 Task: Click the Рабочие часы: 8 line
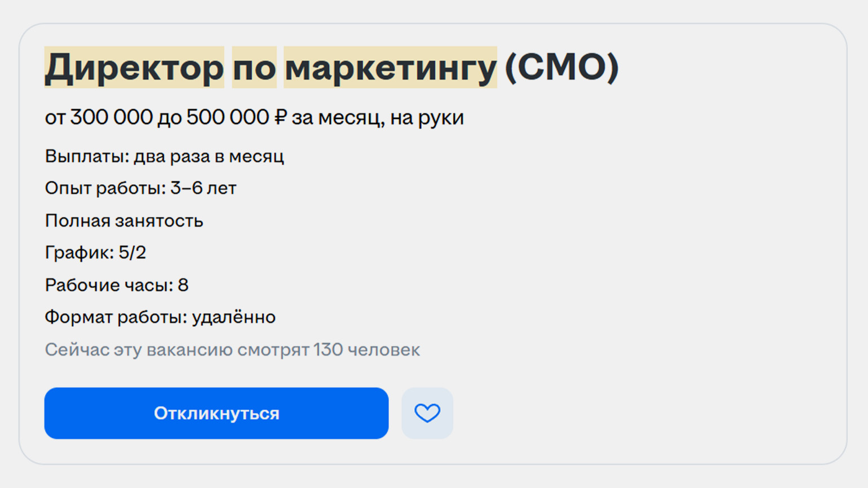(117, 285)
